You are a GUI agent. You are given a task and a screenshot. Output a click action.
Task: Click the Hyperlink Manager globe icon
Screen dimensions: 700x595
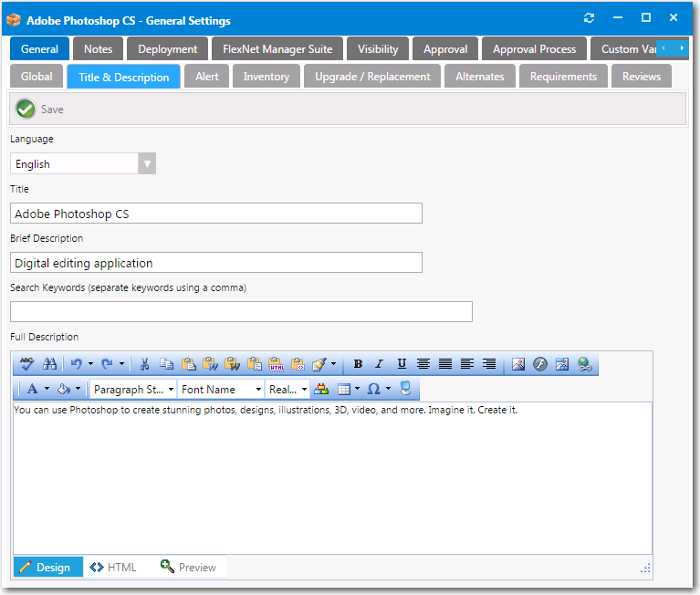pyautogui.click(x=585, y=364)
